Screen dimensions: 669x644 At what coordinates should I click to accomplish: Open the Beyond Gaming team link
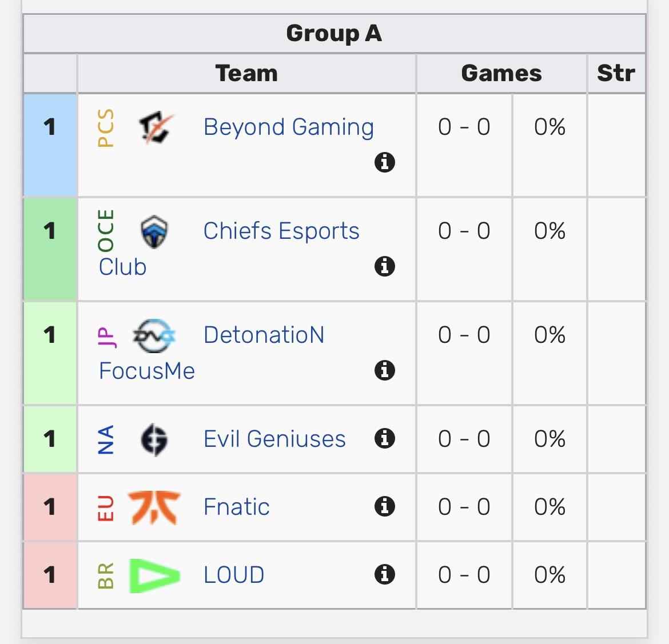[x=288, y=127]
